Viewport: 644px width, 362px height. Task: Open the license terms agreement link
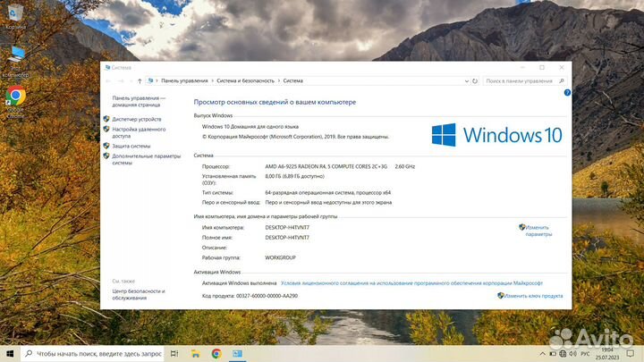411,282
